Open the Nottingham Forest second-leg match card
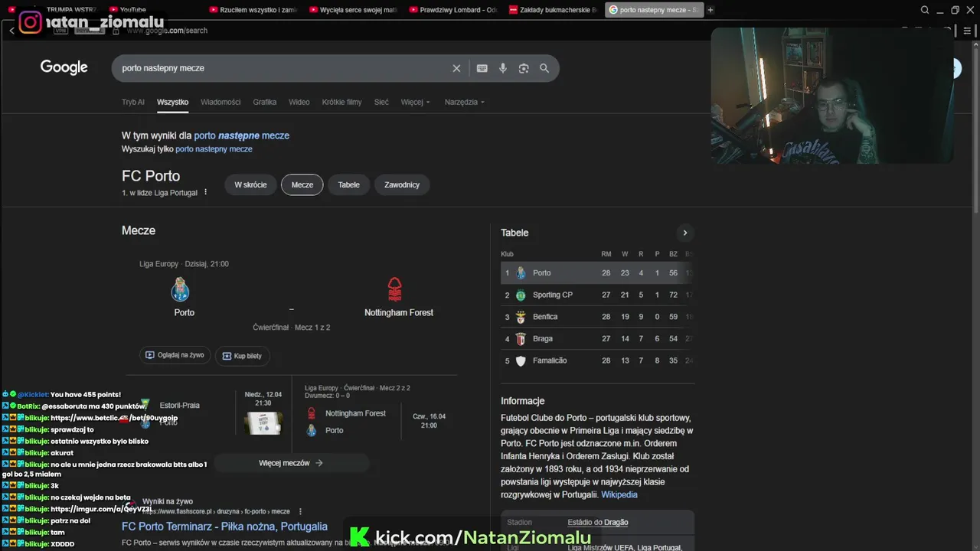The image size is (980, 551). pos(375,414)
